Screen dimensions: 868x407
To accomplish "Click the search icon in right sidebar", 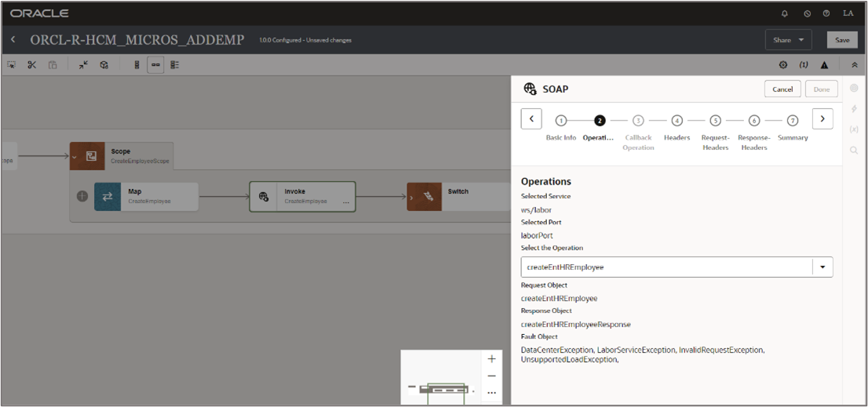I will click(x=854, y=150).
